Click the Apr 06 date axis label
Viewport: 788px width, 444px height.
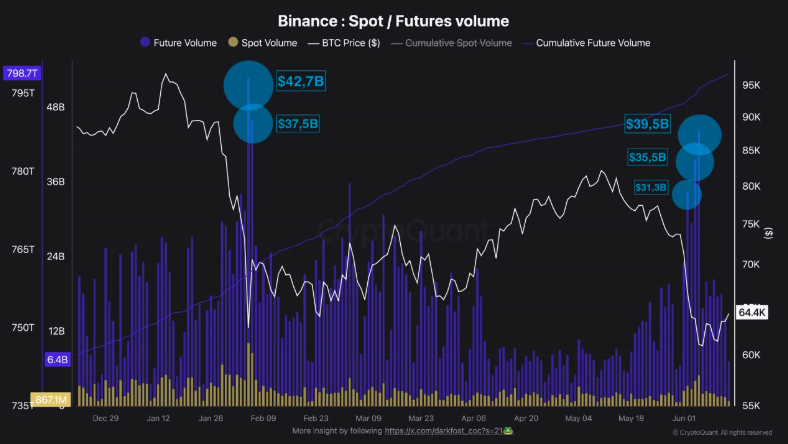pyautogui.click(x=473, y=418)
